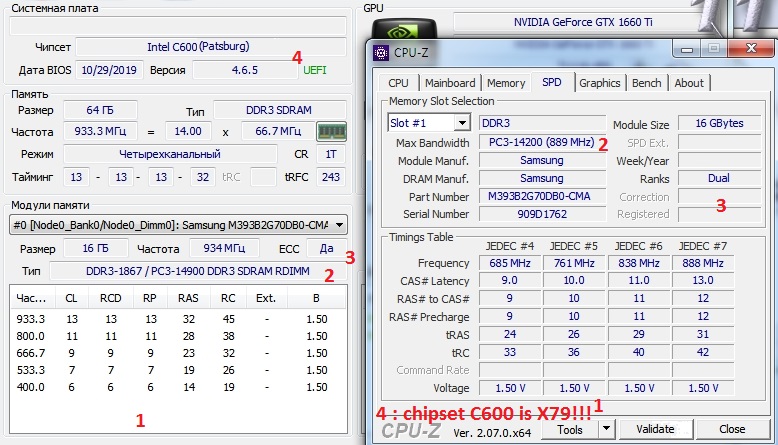Click the Validate button

655,429
